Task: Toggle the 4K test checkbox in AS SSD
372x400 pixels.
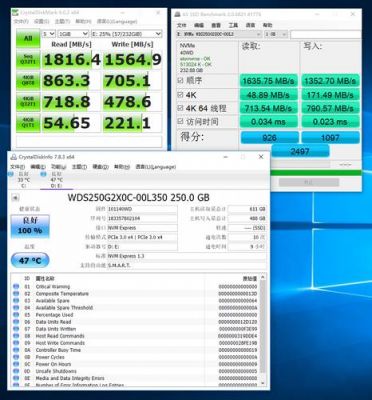Action: 181,95
